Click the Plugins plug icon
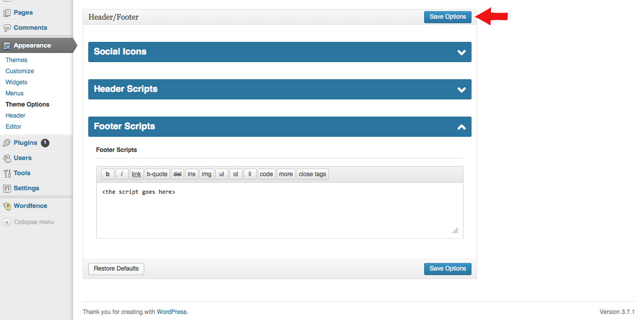 coord(7,143)
